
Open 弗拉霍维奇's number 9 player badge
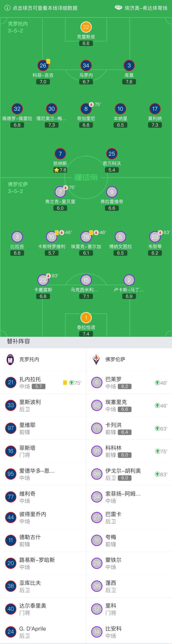(112, 192)
